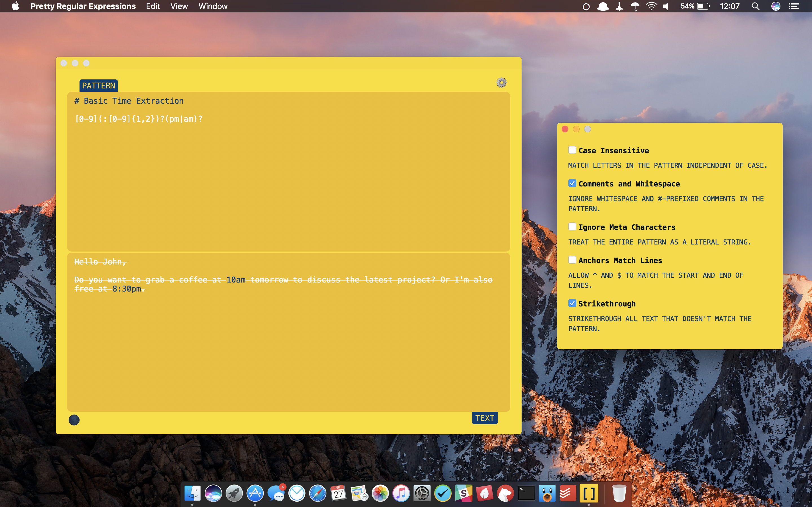Click the TEXT label button

point(484,418)
